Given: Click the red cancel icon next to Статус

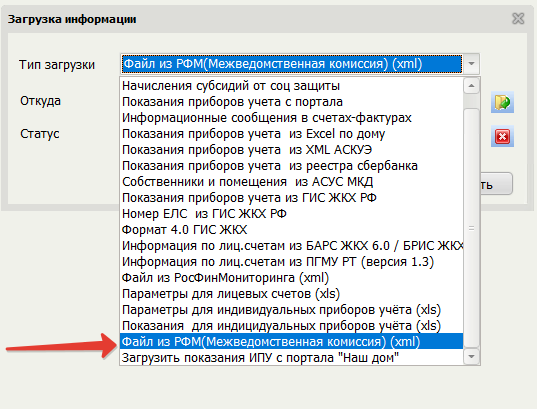Looking at the screenshot, I should [502, 136].
